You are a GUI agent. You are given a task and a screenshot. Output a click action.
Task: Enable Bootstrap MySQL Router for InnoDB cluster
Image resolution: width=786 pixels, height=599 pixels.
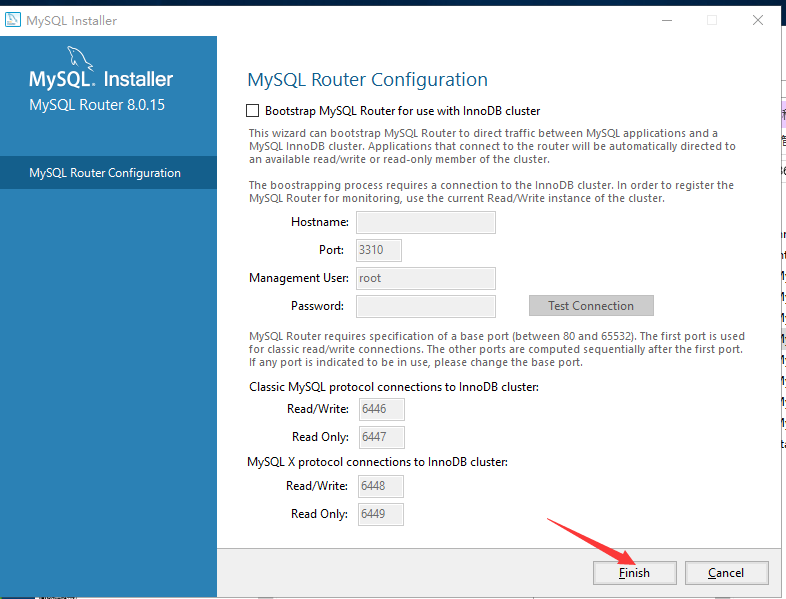tap(253, 111)
